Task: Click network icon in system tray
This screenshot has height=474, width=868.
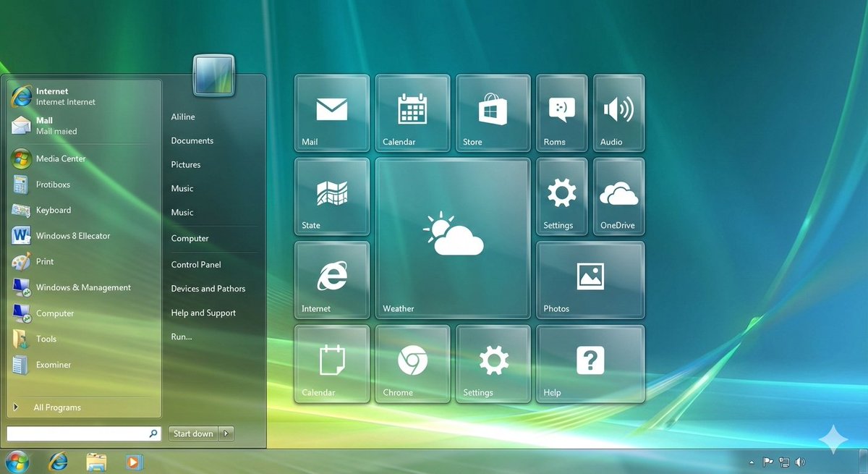Action: click(783, 462)
